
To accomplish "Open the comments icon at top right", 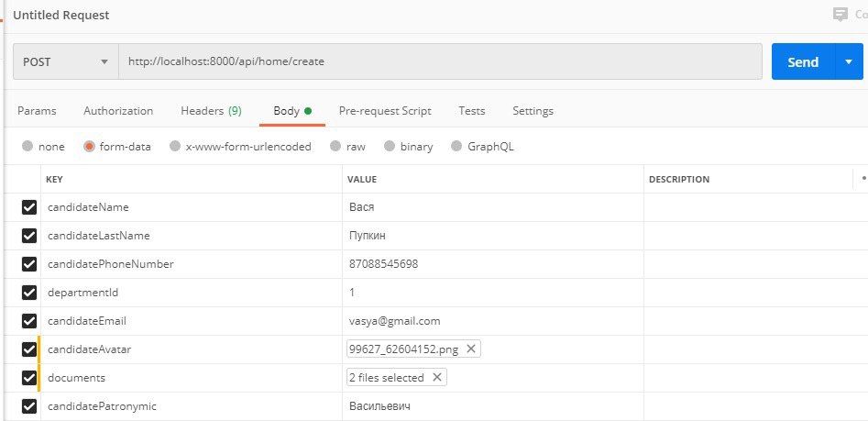I will pyautogui.click(x=841, y=15).
